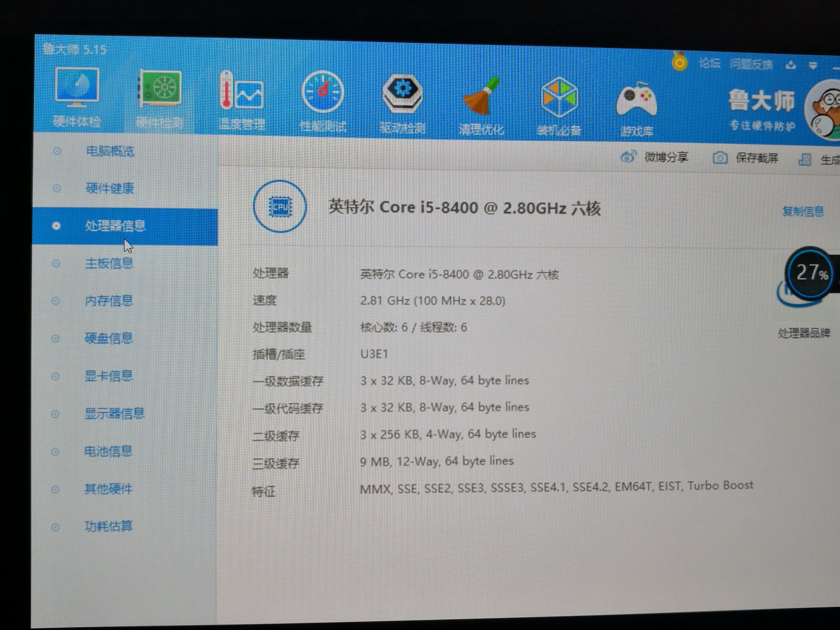
Task: Click the Weibo logo icon
Action: coord(628,157)
